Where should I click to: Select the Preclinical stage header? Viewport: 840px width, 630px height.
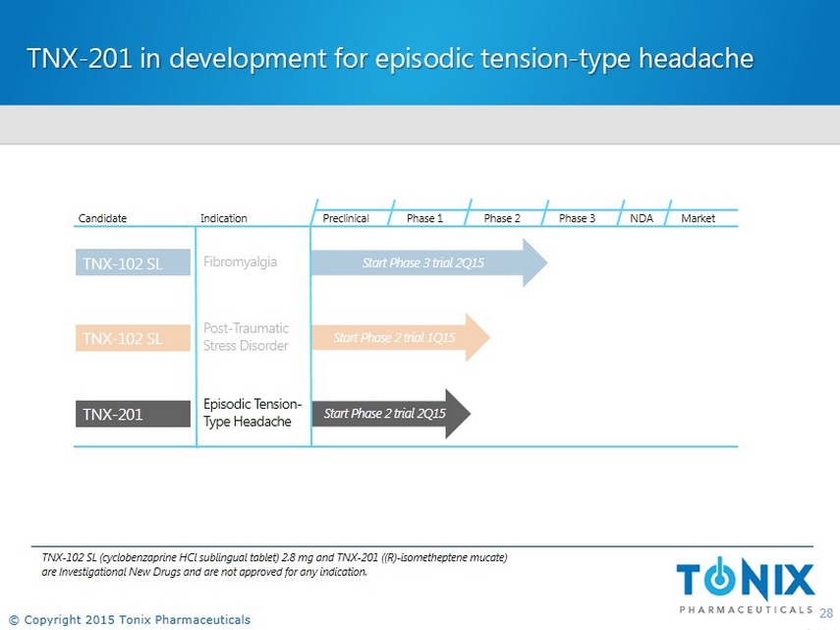tap(346, 218)
